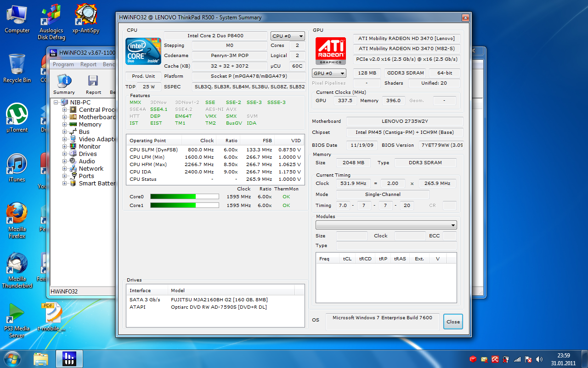Click Intel Core 2 Duo logo
This screenshot has height=368, width=588.
[143, 51]
